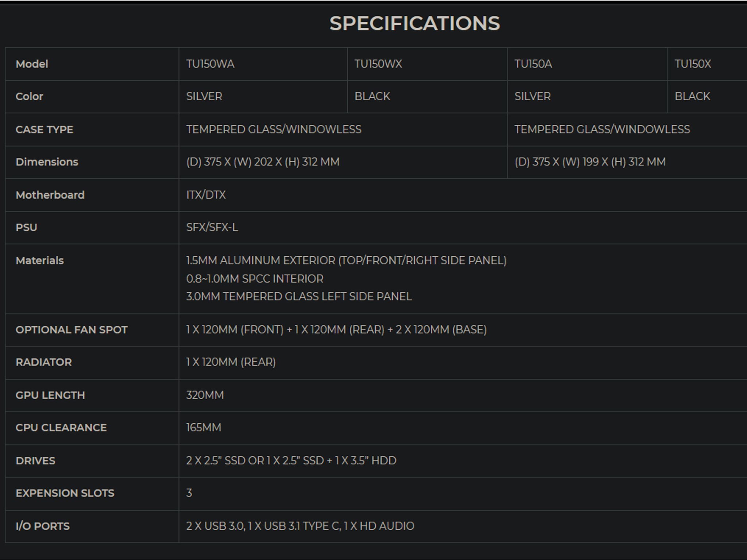The height and width of the screenshot is (560, 747).
Task: Select the ITX/DTX motherboard value
Action: (206, 195)
